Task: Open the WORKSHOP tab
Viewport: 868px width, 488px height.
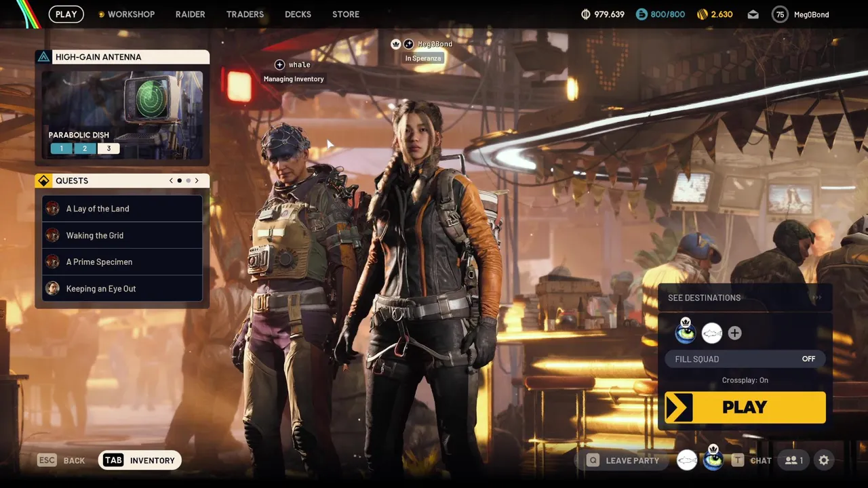Action: (x=126, y=14)
